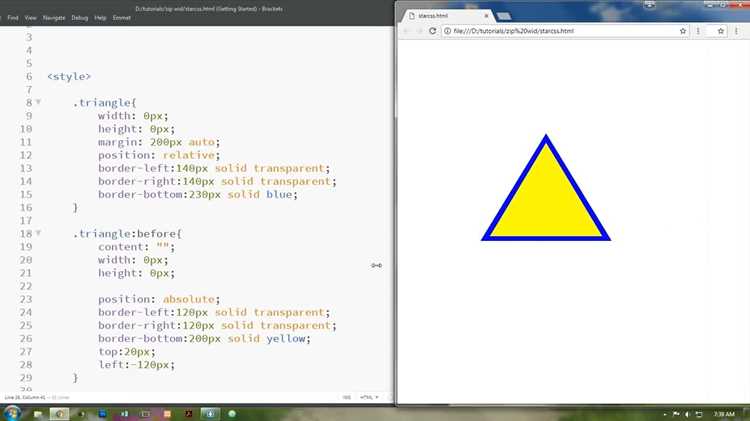The width and height of the screenshot is (750, 421).
Task: Open the Emmet menu in Brackets
Action: tap(121, 18)
